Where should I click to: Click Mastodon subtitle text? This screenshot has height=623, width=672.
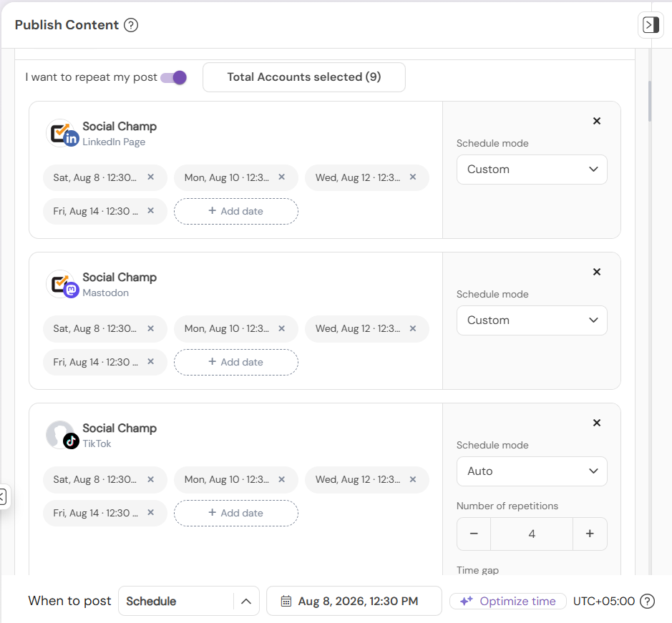tap(105, 293)
